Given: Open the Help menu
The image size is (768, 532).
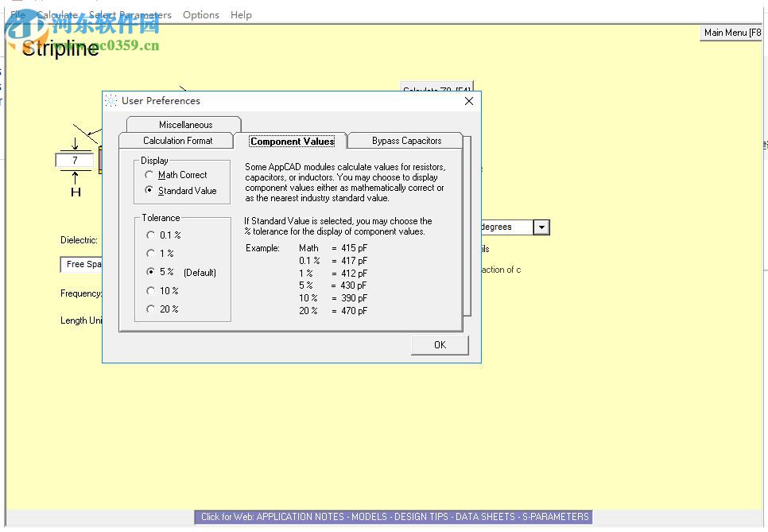Looking at the screenshot, I should [241, 14].
